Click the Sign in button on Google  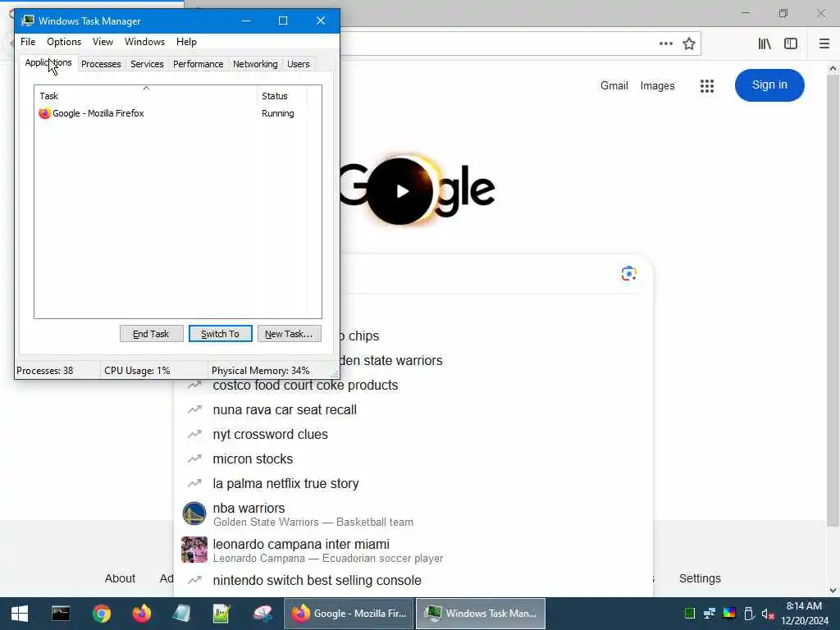click(x=769, y=85)
